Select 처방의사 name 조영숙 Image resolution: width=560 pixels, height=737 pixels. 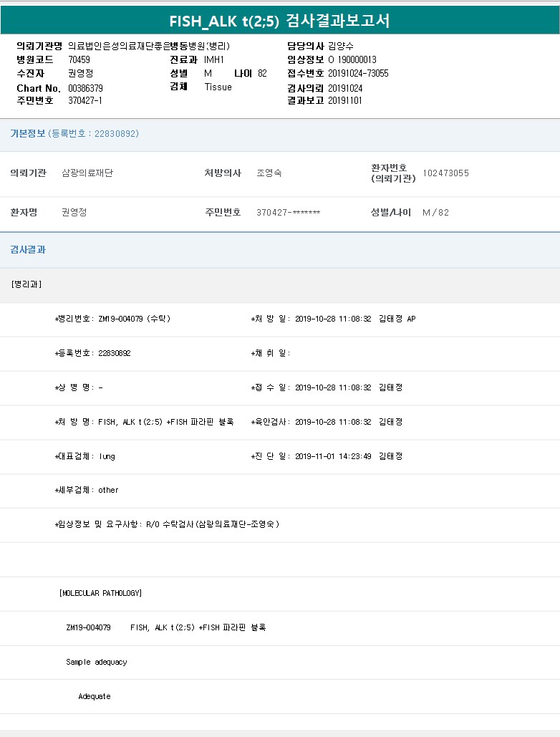269,173
